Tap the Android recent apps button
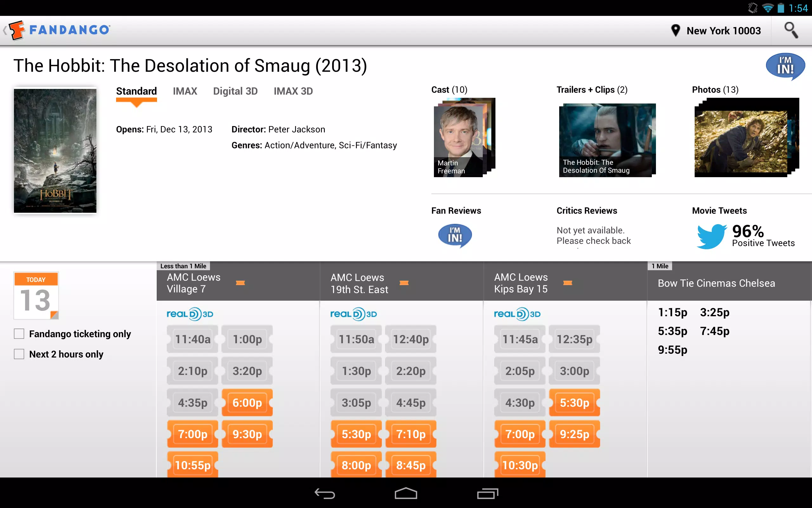 click(488, 493)
